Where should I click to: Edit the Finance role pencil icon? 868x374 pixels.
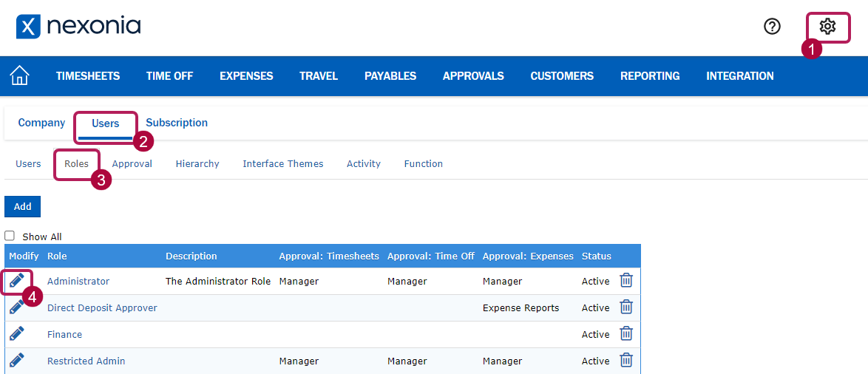click(17, 333)
